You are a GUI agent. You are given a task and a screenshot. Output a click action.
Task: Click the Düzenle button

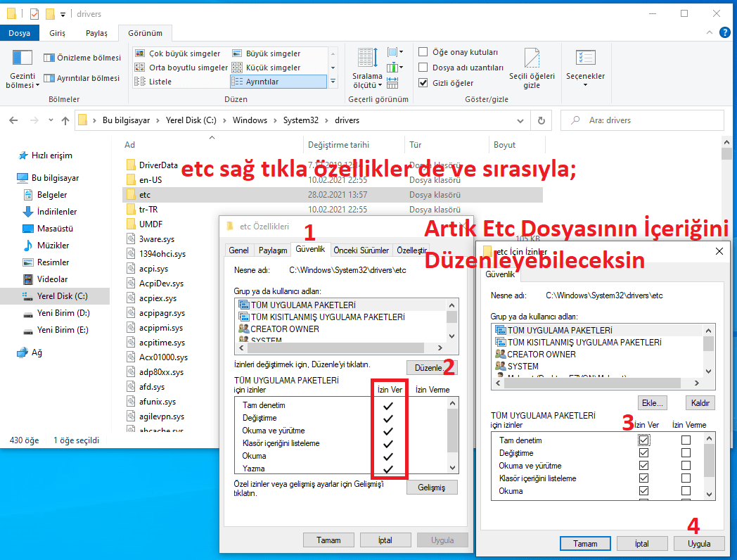tap(432, 368)
